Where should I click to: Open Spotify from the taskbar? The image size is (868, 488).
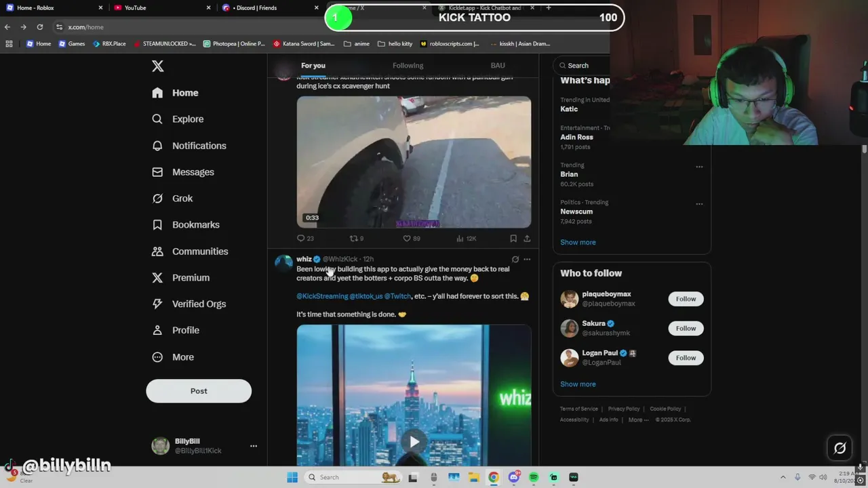coord(534,477)
